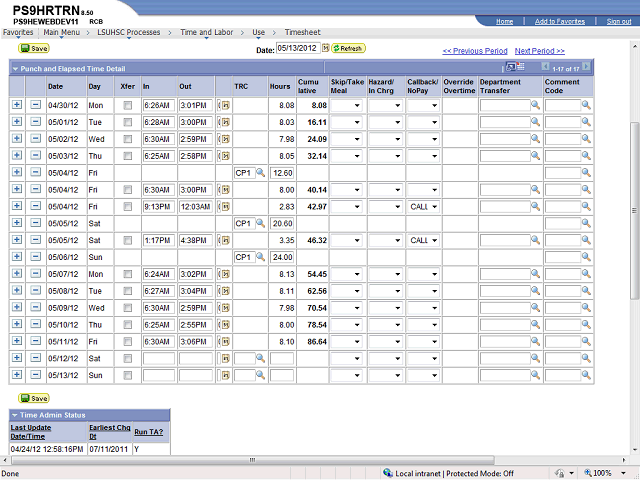Toggle Xfer checkbox for 05/07/12 Monday

coord(127,274)
